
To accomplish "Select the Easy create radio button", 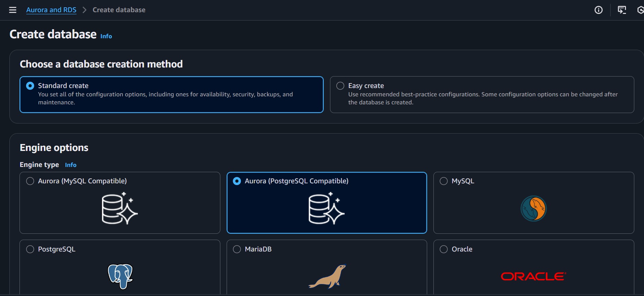I will tap(340, 86).
